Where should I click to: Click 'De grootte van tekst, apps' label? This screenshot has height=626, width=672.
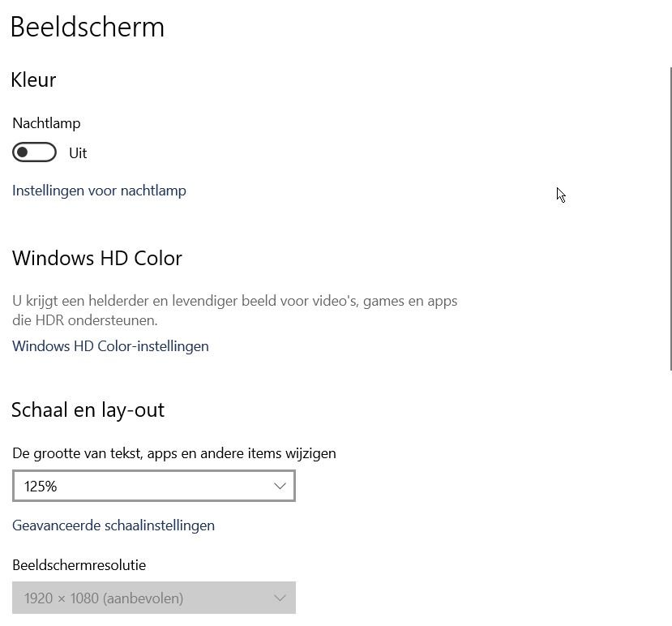click(x=174, y=453)
